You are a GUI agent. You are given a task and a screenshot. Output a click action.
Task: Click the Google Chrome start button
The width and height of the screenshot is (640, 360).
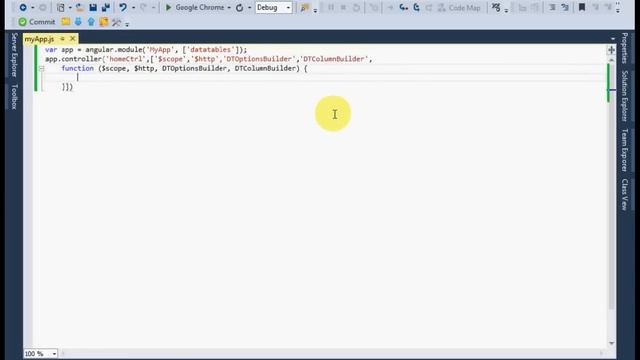[195, 7]
